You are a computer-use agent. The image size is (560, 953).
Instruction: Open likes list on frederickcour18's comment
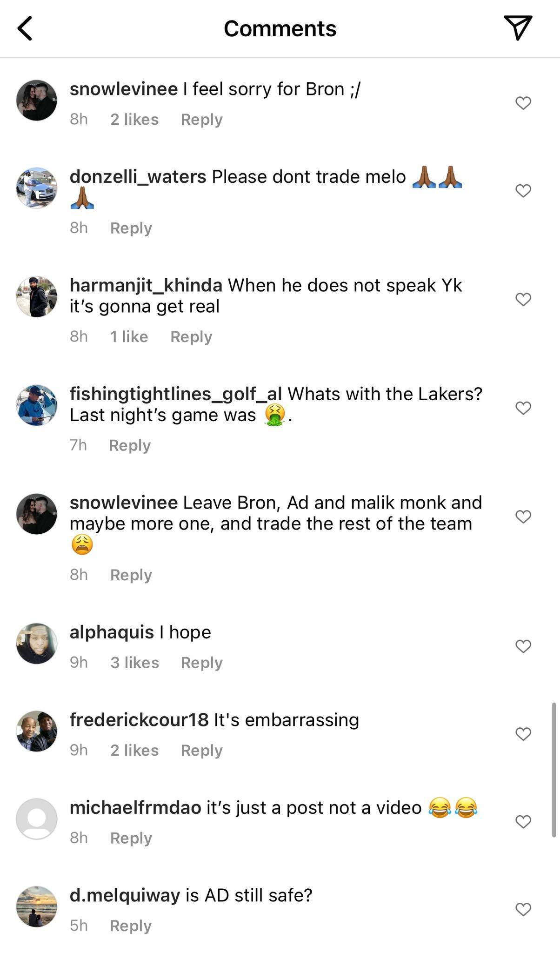[134, 750]
